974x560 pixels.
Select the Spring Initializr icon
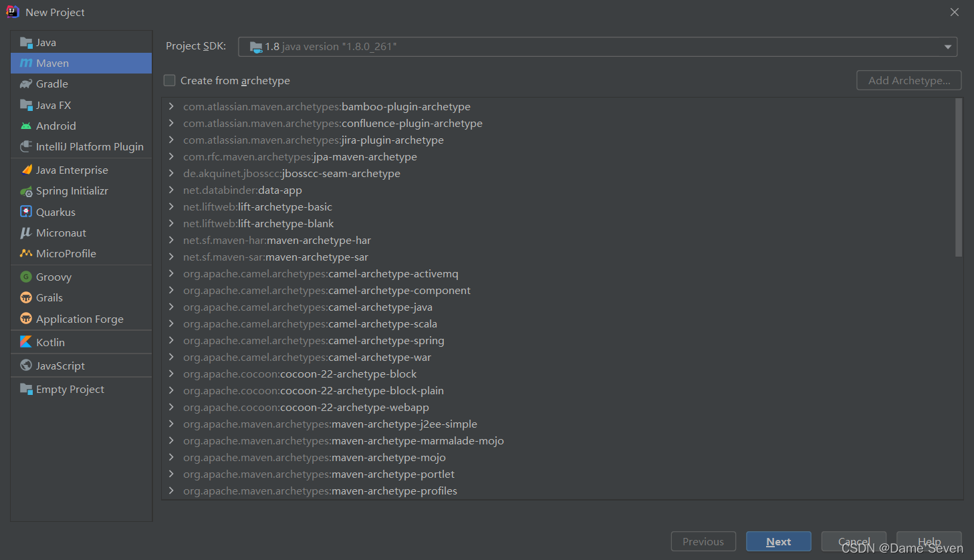(x=26, y=191)
